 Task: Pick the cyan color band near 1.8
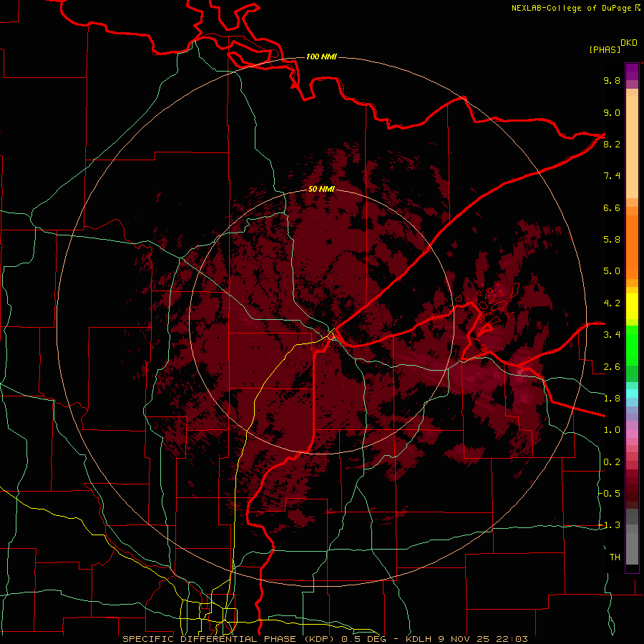pos(632,394)
